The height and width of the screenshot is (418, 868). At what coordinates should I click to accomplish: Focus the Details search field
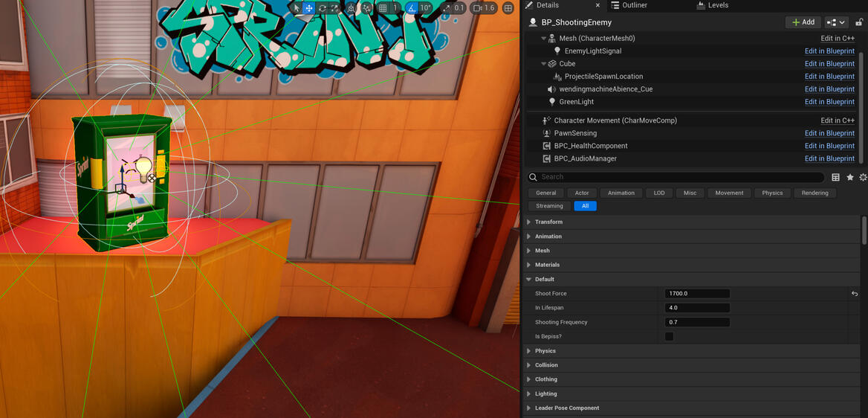pos(676,177)
